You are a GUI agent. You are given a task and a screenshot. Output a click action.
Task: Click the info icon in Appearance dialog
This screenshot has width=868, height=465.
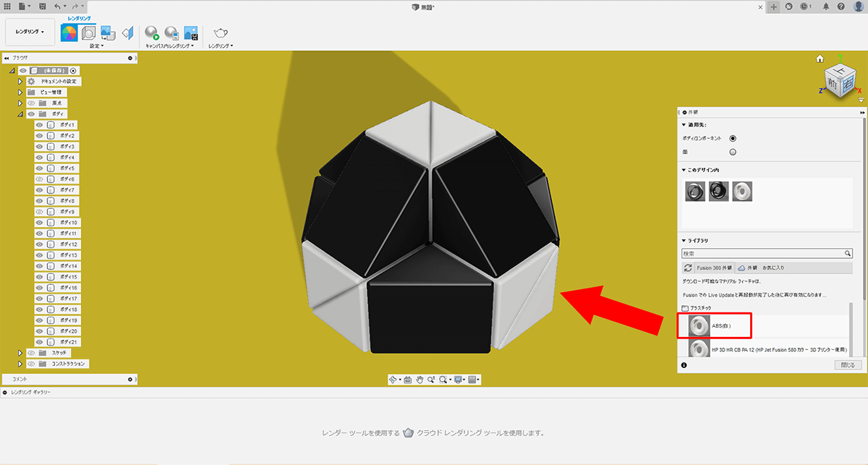tap(684, 366)
